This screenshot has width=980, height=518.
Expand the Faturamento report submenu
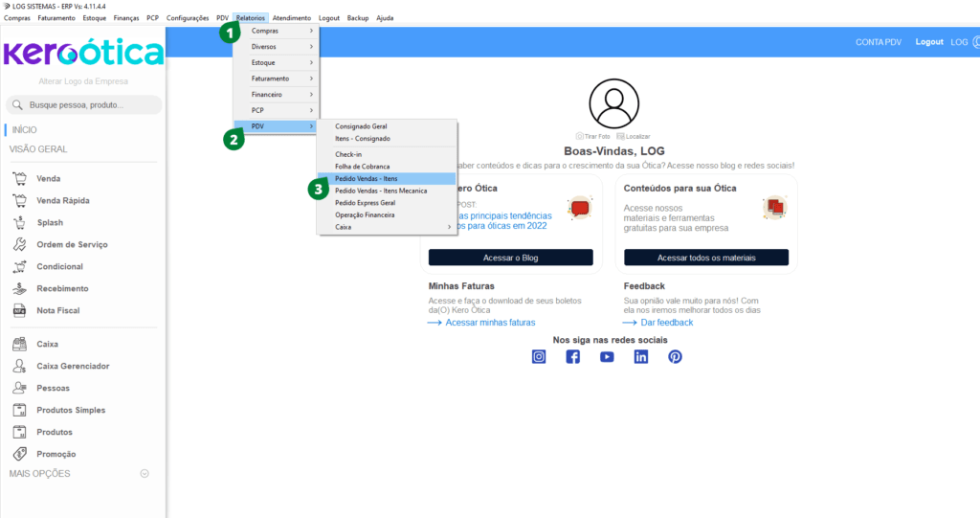pos(277,79)
